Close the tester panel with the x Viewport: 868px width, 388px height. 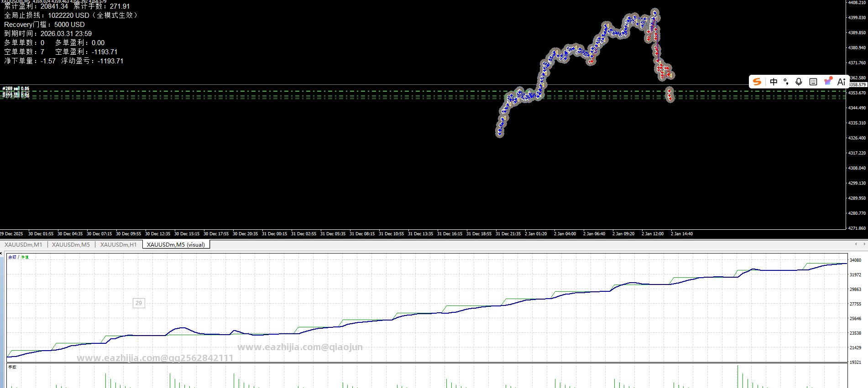(1, 253)
